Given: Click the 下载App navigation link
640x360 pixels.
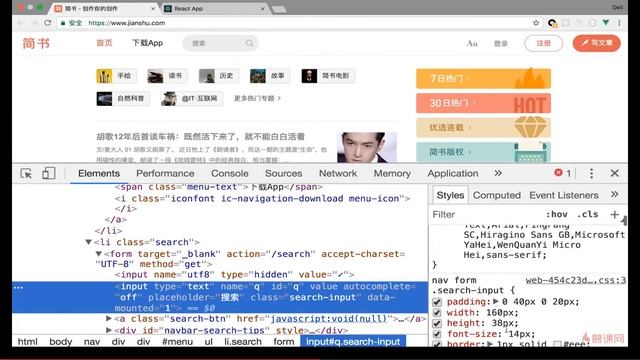Looking at the screenshot, I should (147, 43).
